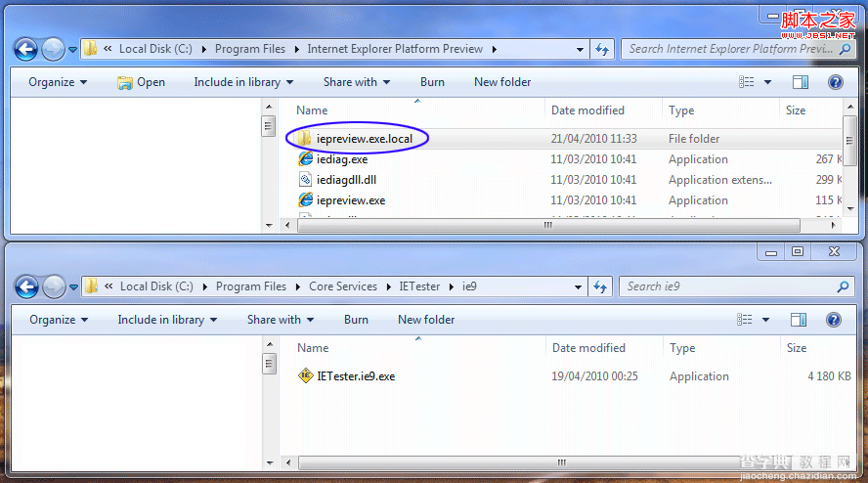Expand Include in library in ie9 window
The image size is (868, 483).
(x=166, y=320)
